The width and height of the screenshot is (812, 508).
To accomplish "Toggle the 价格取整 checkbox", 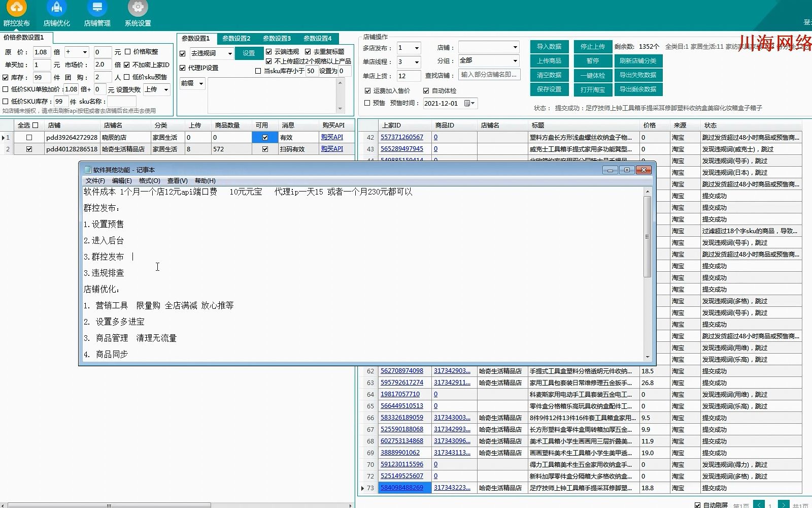I will [x=128, y=52].
